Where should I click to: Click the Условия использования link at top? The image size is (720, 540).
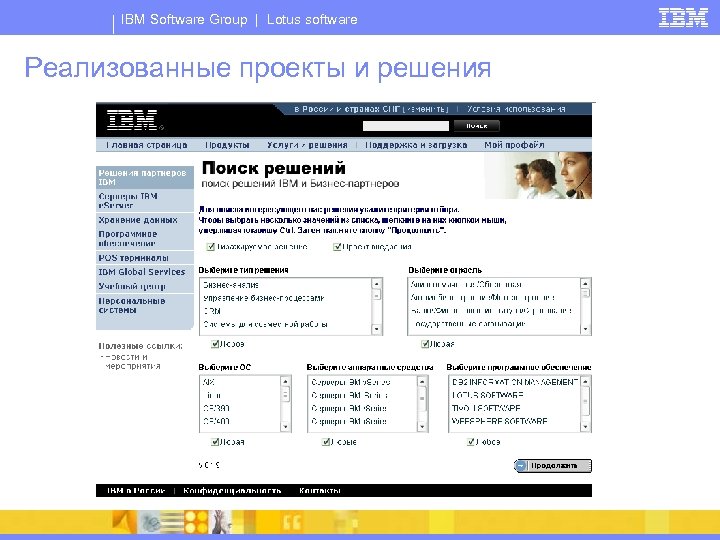tap(516, 109)
